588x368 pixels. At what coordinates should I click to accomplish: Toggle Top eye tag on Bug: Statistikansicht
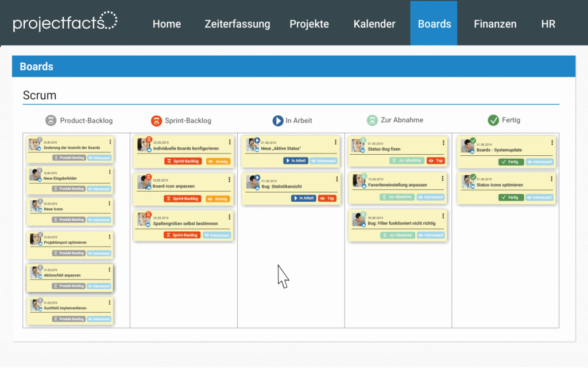pos(327,198)
